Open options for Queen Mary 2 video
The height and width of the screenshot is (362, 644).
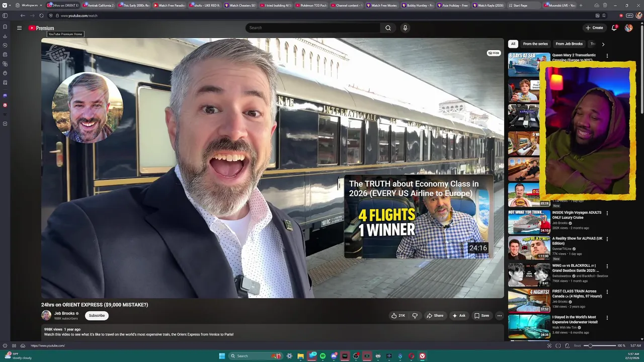tap(607, 56)
